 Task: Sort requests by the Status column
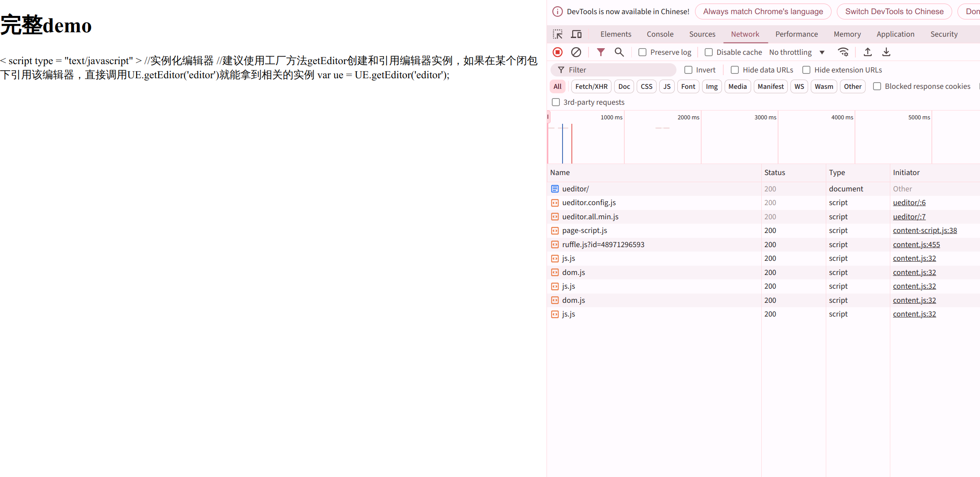click(x=794, y=172)
